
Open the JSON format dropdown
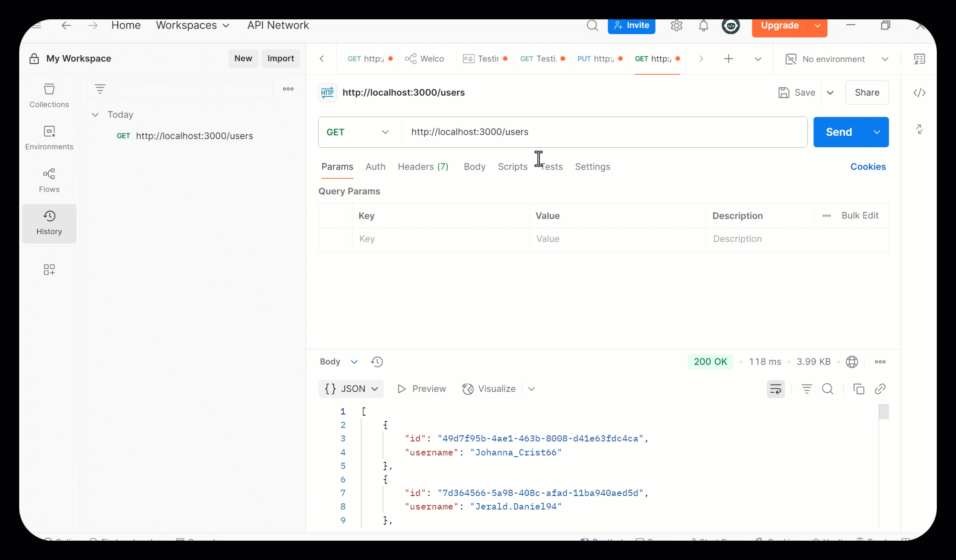[x=351, y=389]
